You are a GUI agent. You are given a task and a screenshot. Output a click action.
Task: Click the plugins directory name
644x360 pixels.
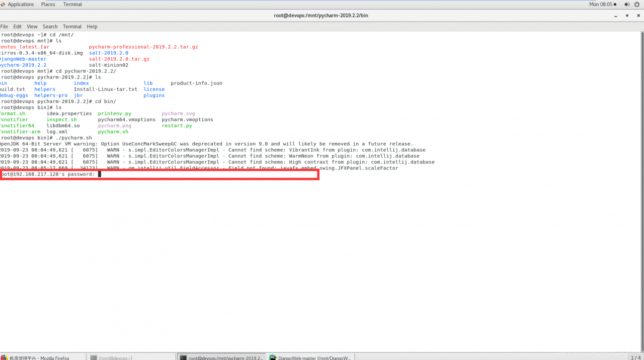coord(154,95)
